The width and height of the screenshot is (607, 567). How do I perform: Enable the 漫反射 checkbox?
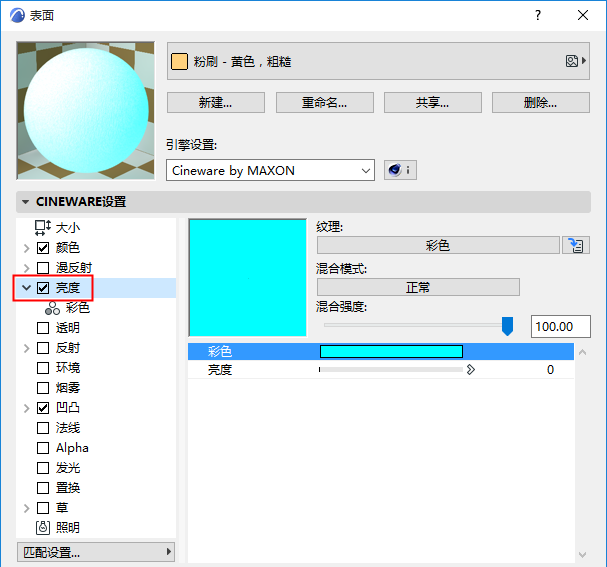point(43,268)
